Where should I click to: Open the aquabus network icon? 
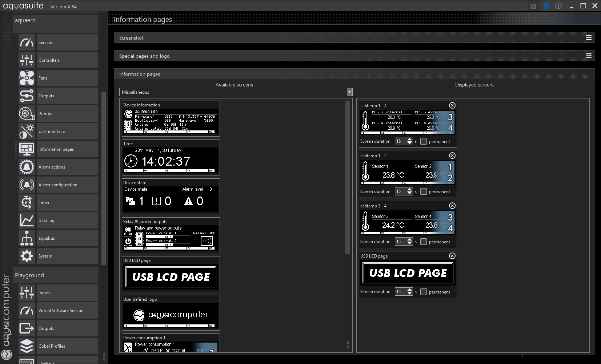click(27, 238)
